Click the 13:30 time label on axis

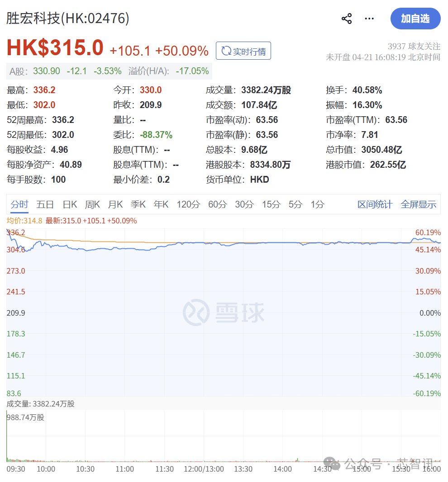[243, 469]
